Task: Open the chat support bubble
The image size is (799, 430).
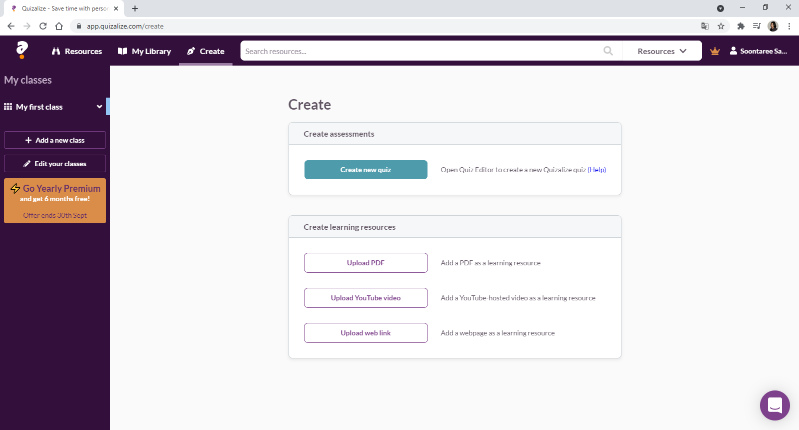Action: [775, 406]
